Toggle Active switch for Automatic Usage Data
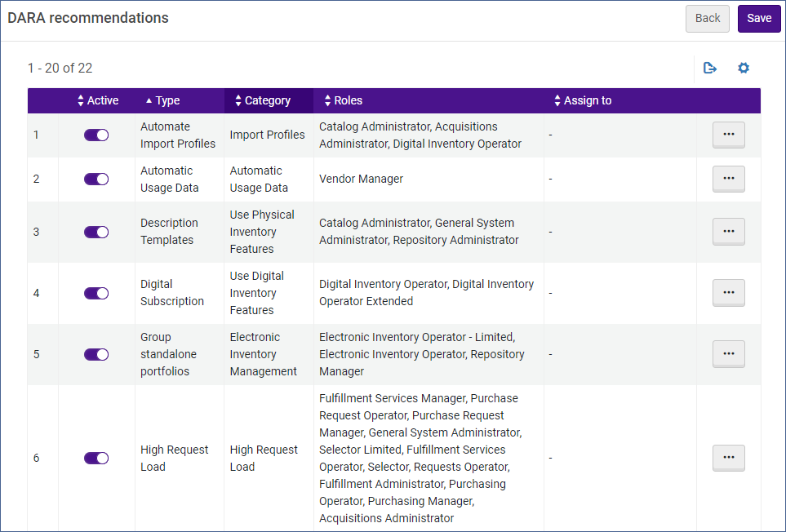Screen dimensions: 786x532 click(96, 179)
